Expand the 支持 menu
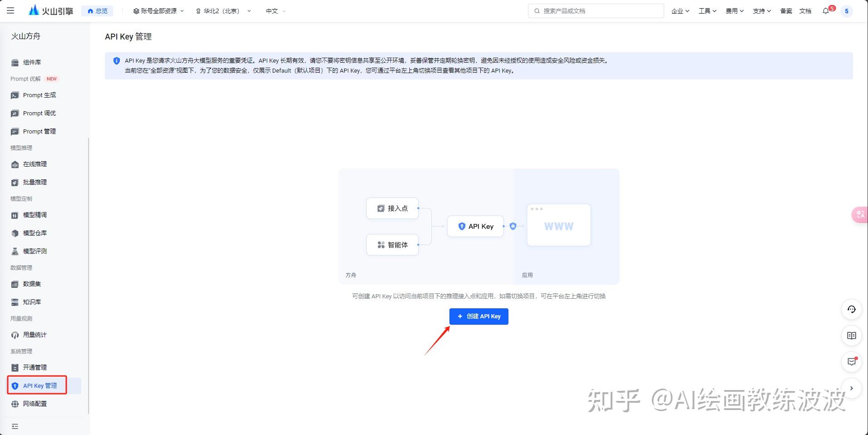The width and height of the screenshot is (868, 435). [x=762, y=11]
